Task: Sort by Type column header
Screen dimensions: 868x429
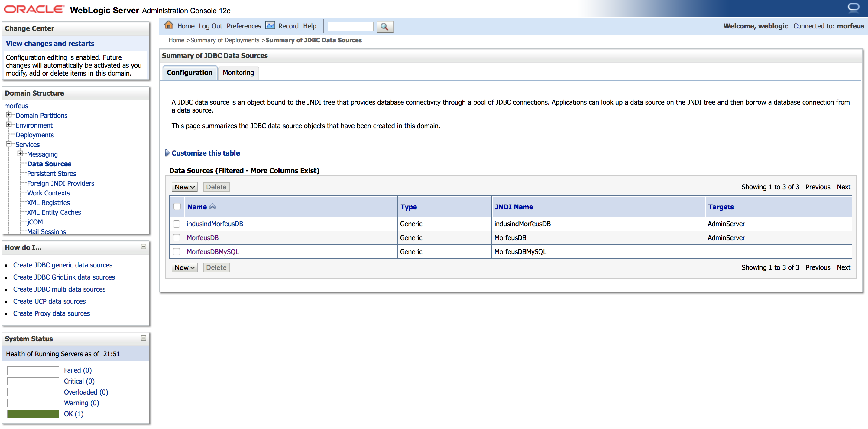Action: [408, 207]
